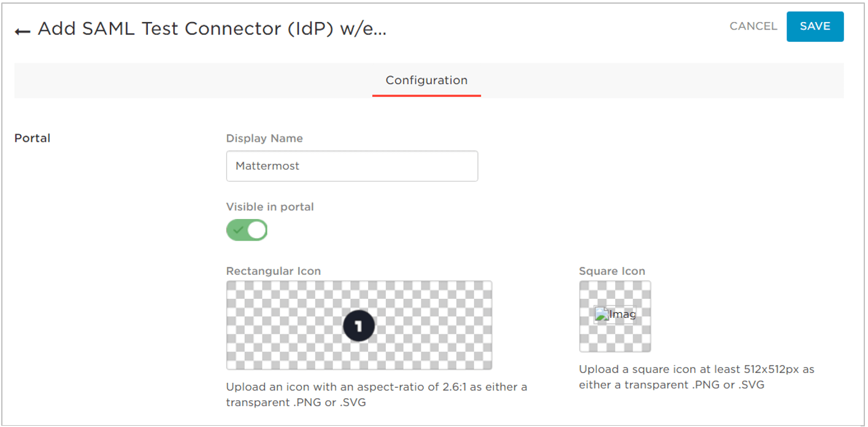Click the "Visible in portal" label
The height and width of the screenshot is (427, 868).
(x=269, y=207)
